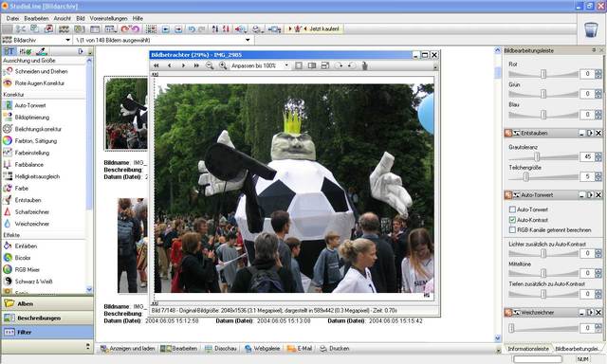Expand Weichzeichner panel options arrow

point(590,313)
